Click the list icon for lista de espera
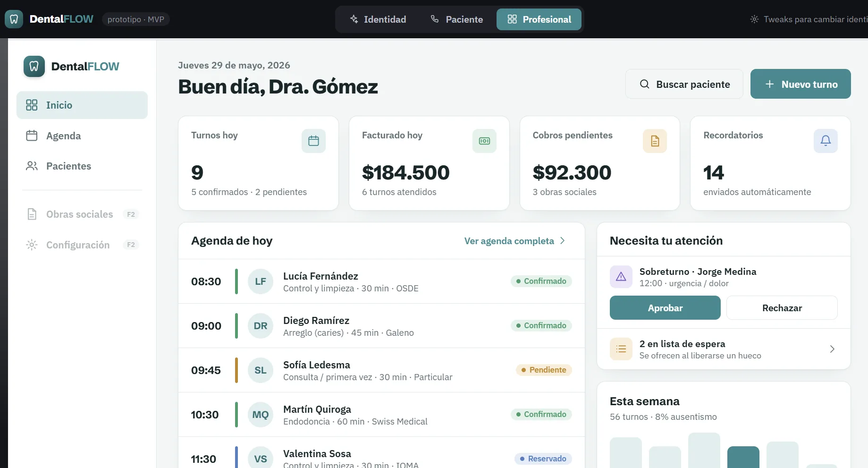 tap(621, 349)
